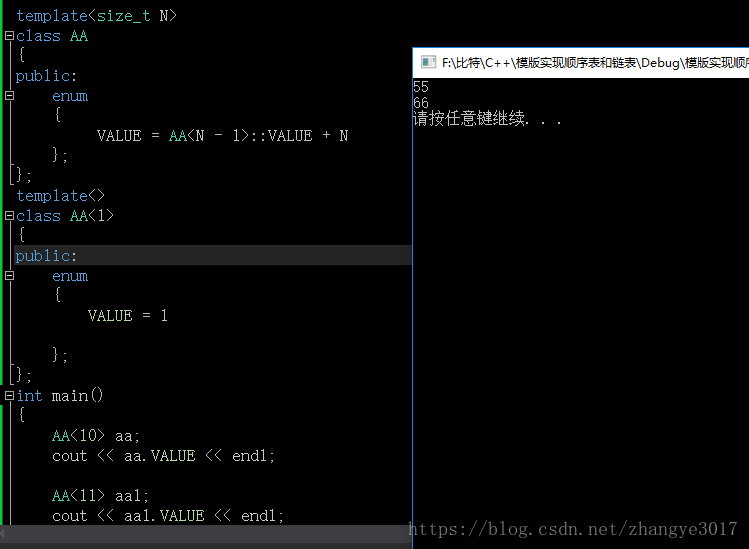
Task: Click 'template<size_t N>' line
Action: pyautogui.click(x=96, y=16)
